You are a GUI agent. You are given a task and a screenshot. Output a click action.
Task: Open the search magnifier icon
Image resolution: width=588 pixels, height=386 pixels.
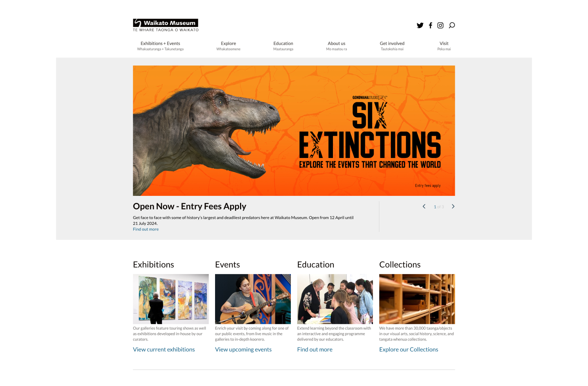(452, 25)
